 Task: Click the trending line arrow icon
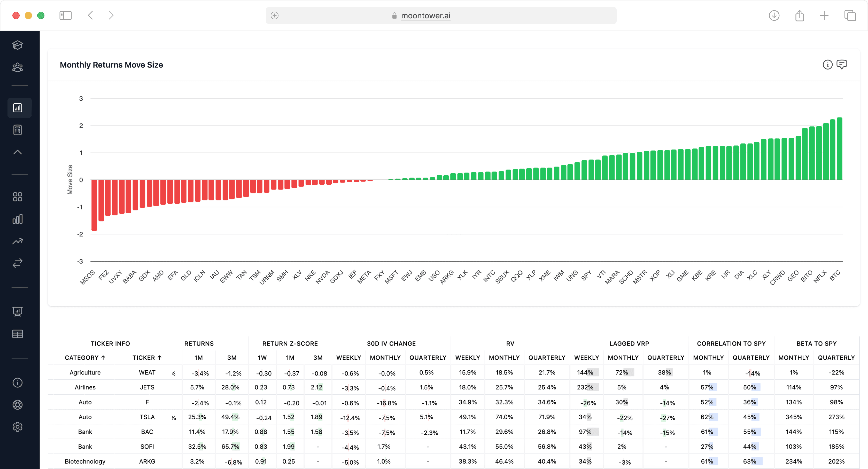pyautogui.click(x=18, y=241)
